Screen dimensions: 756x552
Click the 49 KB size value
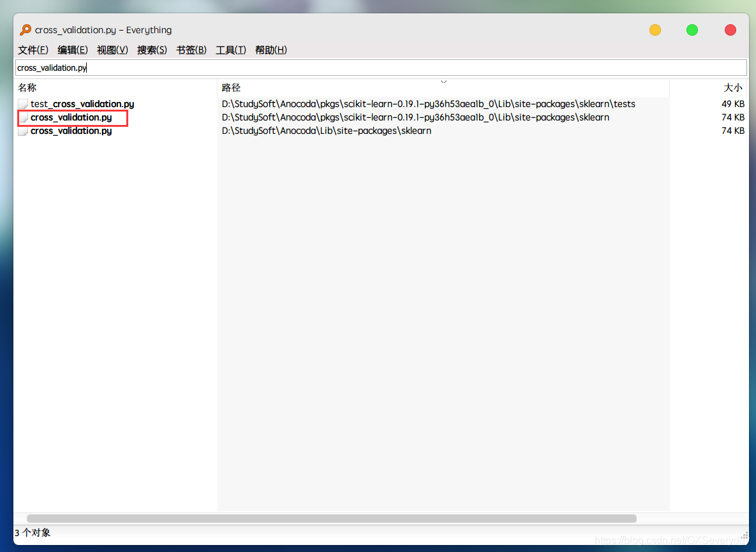(x=733, y=104)
